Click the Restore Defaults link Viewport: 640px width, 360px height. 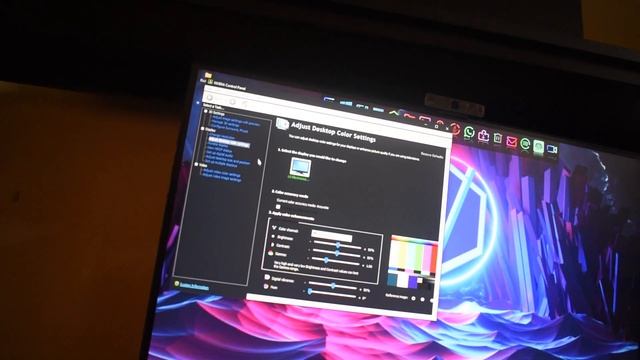[432, 155]
